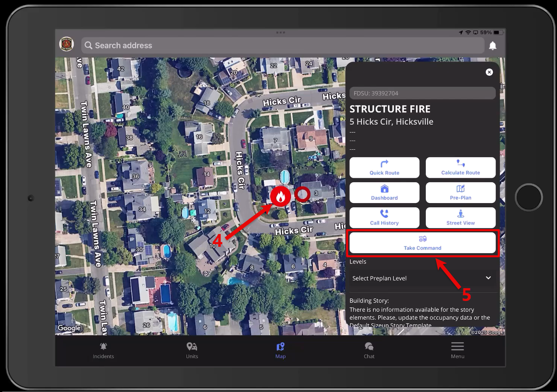Viewport: 557px width, 392px height.
Task: Click the Calculate Route button
Action: click(x=460, y=168)
